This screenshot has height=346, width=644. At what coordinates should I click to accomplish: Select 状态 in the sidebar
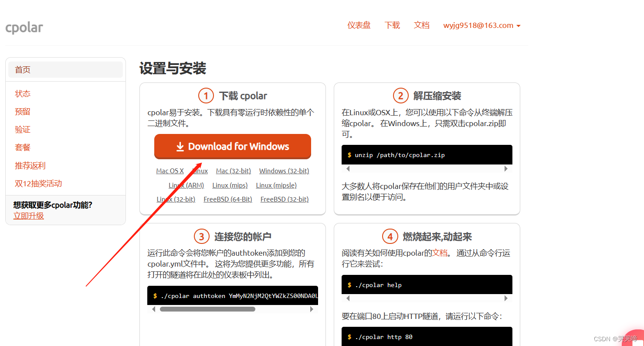23,94
